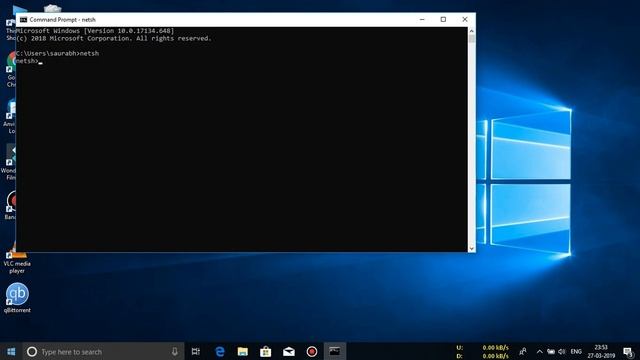Minimize the Command Prompt window
The width and height of the screenshot is (640, 360).
coord(422,20)
